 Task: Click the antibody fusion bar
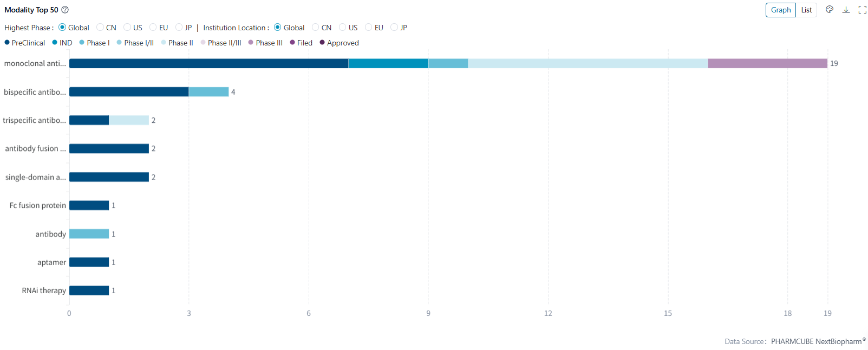109,148
